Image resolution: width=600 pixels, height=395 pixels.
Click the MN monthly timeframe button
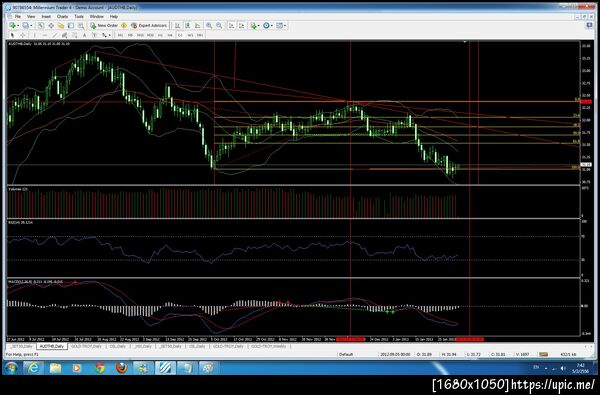tap(200, 35)
